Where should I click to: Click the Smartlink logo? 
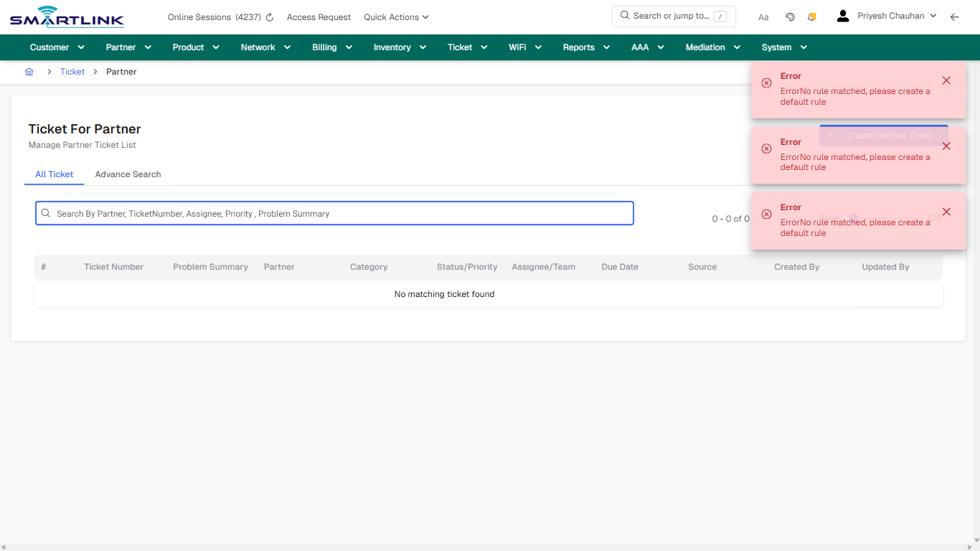pyautogui.click(x=66, y=17)
